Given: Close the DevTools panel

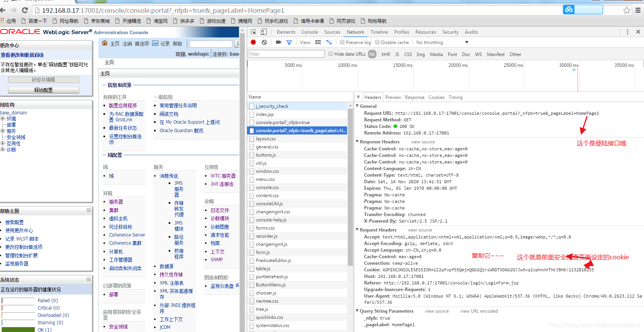Looking at the screenshot, I should coord(638,32).
